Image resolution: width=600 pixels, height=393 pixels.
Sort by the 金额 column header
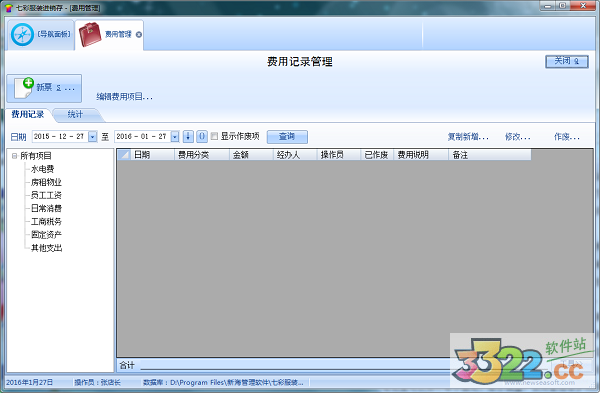tap(251, 155)
